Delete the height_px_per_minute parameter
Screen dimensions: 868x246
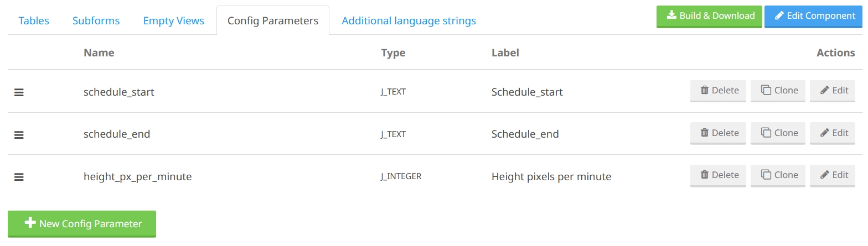718,175
